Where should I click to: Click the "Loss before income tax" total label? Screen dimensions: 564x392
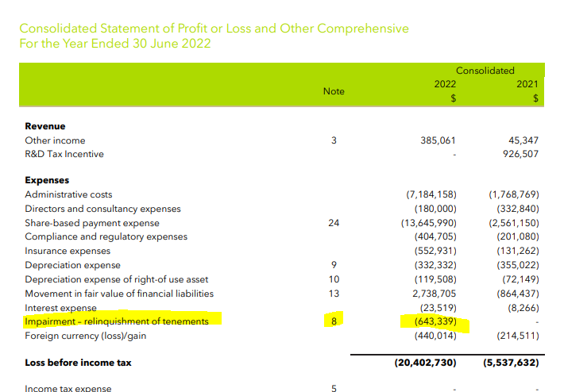click(x=78, y=363)
